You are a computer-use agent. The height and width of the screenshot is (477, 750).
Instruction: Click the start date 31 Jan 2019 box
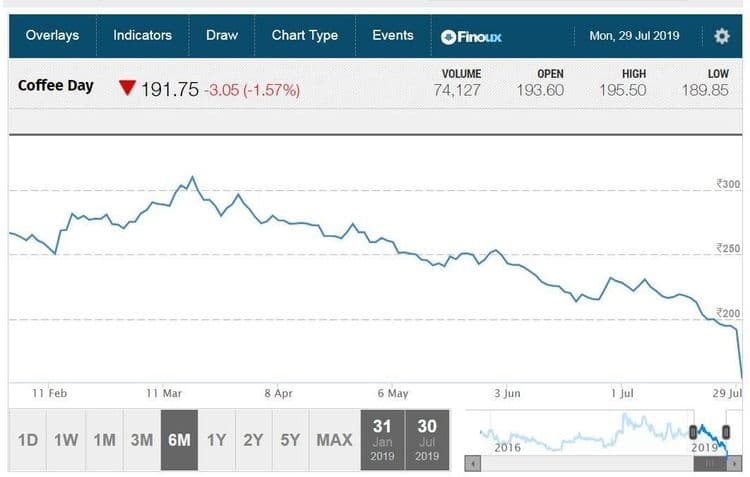coord(382,440)
